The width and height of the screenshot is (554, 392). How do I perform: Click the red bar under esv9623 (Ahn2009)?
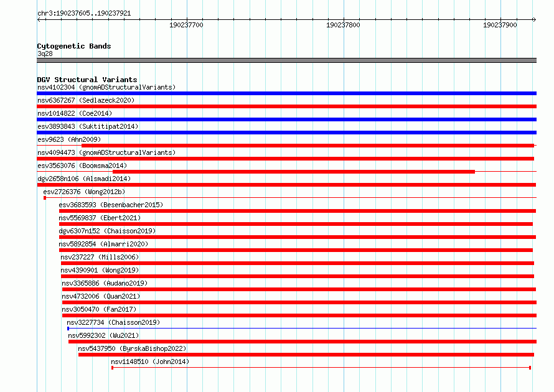point(308,146)
